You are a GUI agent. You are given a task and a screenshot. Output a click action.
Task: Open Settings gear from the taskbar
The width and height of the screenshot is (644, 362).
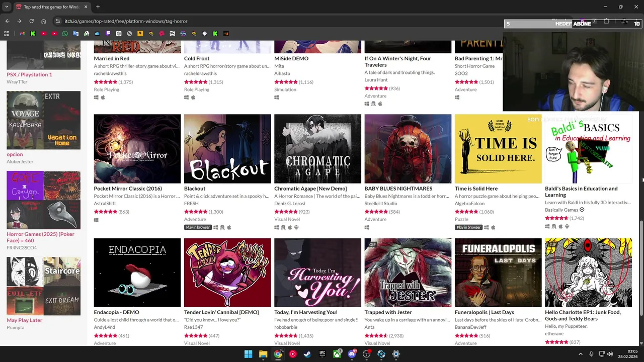point(396,354)
